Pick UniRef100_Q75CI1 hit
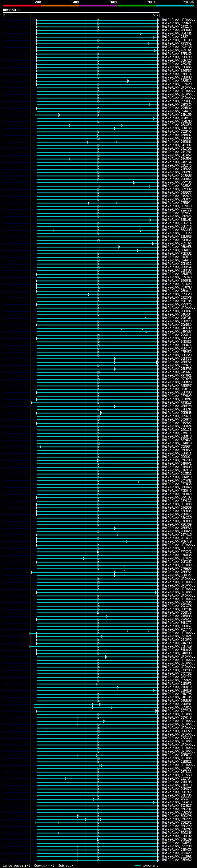 pos(177,433)
